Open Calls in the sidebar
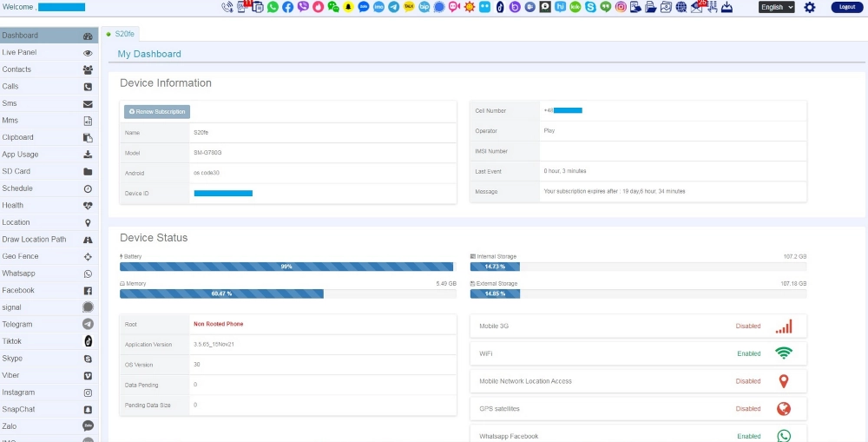868x442 pixels. click(49, 87)
